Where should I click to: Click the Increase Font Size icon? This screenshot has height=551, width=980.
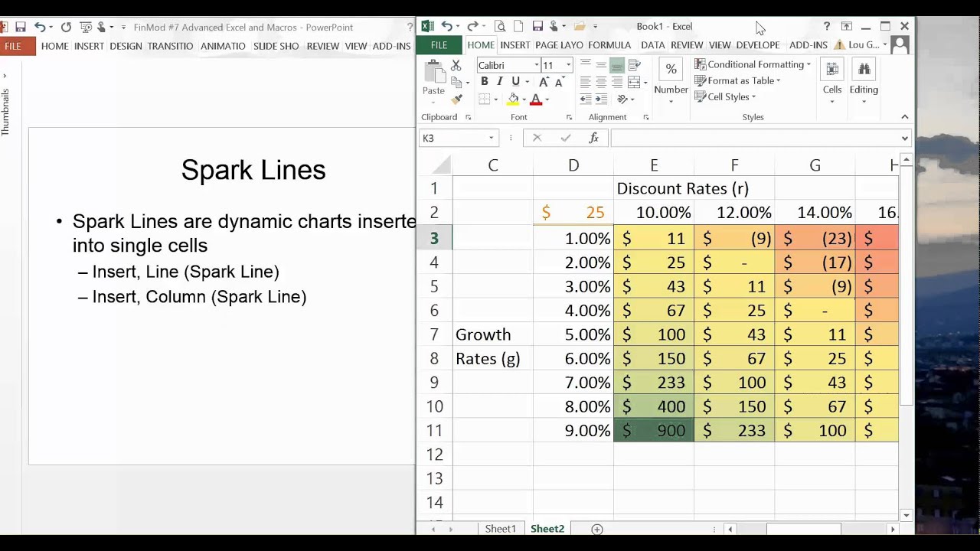pos(544,83)
